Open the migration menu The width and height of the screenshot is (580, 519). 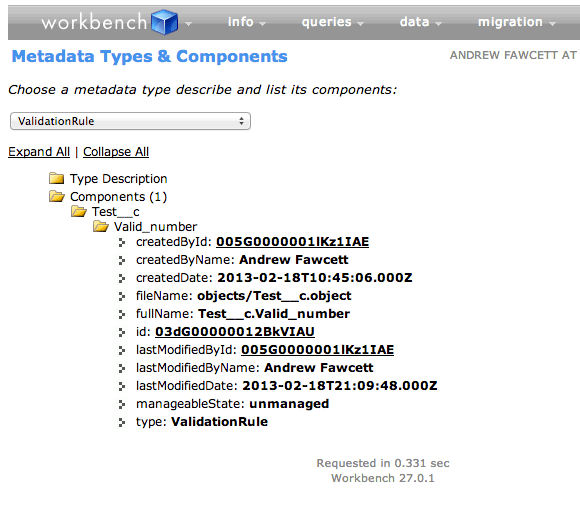517,22
